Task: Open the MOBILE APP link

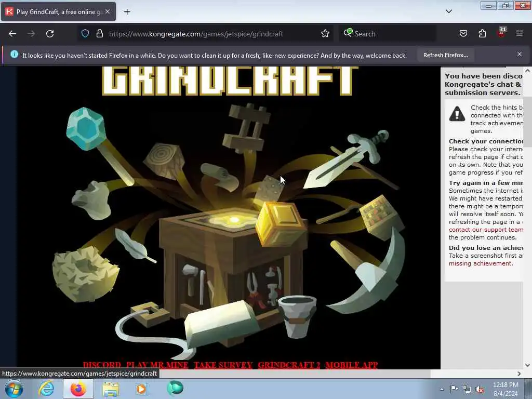Action: tap(352, 365)
